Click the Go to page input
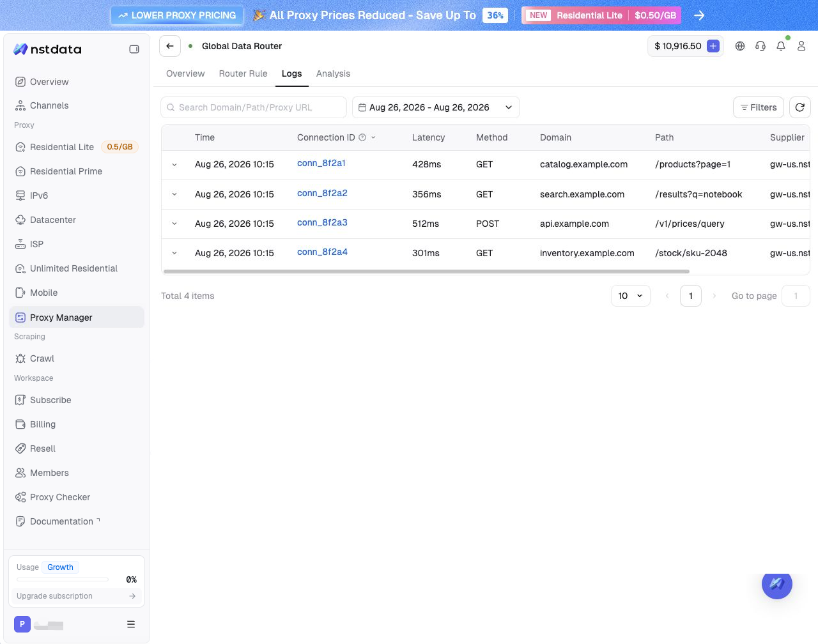 point(796,296)
